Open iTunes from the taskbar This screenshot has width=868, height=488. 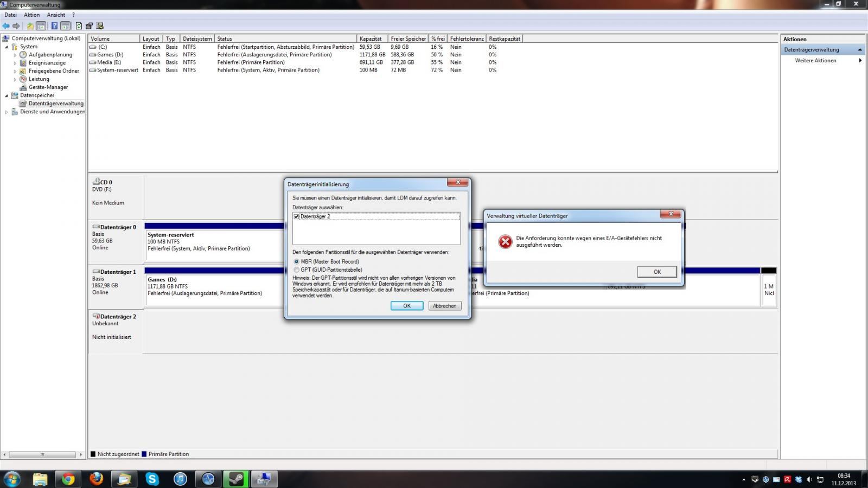pos(180,479)
